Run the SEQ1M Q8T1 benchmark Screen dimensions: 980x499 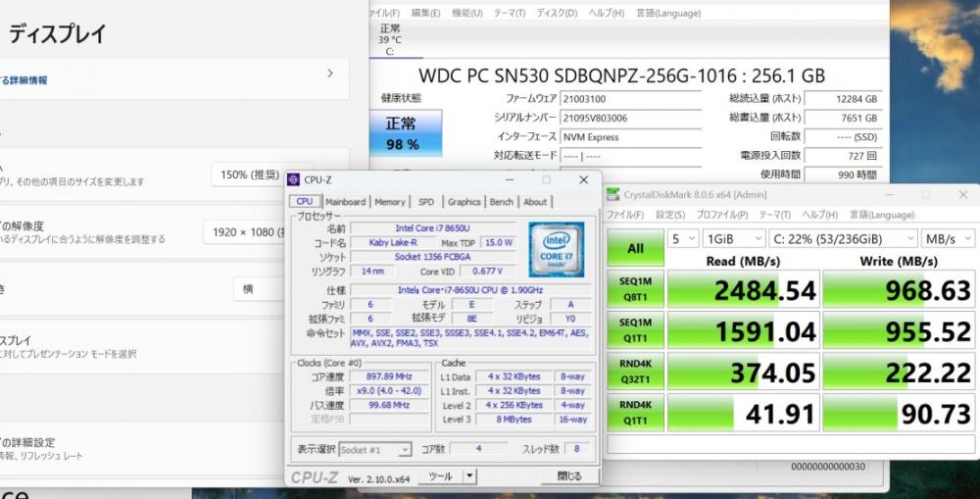coord(636,289)
